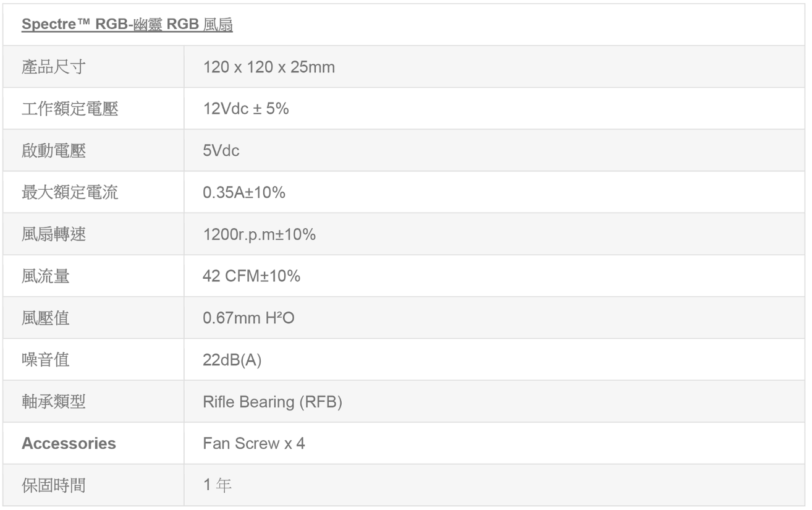Click the 最大額定電流 label
Viewport: 812px width, 510px height.
tap(70, 193)
